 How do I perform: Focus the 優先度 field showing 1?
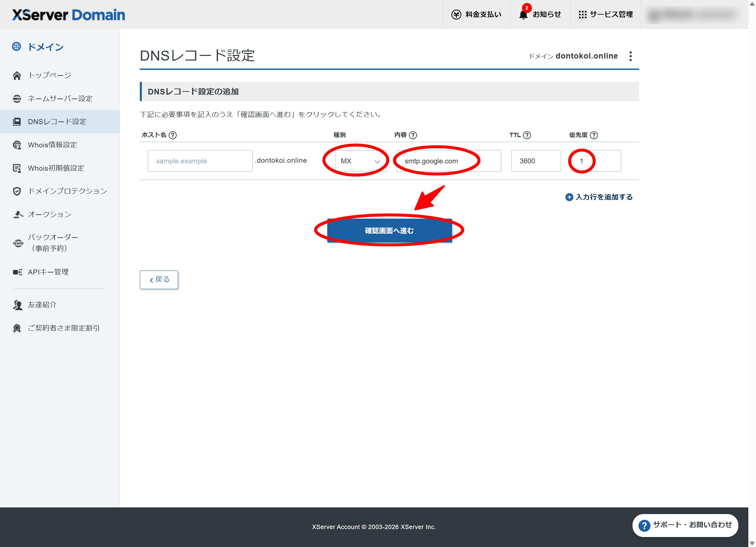[596, 161]
